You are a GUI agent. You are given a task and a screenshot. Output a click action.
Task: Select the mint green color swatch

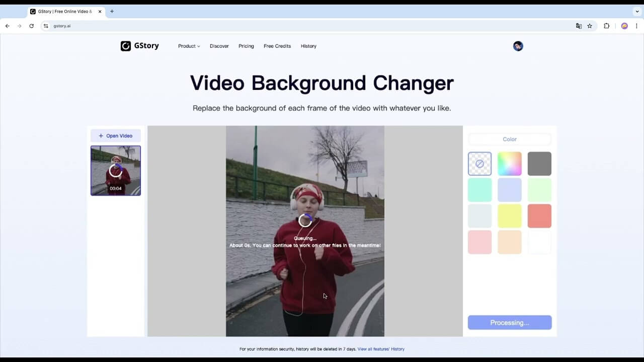click(x=479, y=190)
